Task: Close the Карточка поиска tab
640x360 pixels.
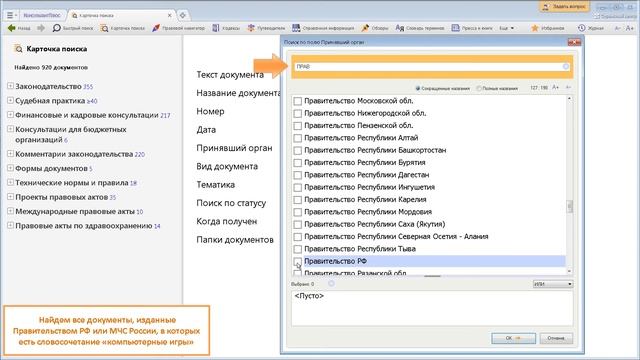Action: click(169, 15)
